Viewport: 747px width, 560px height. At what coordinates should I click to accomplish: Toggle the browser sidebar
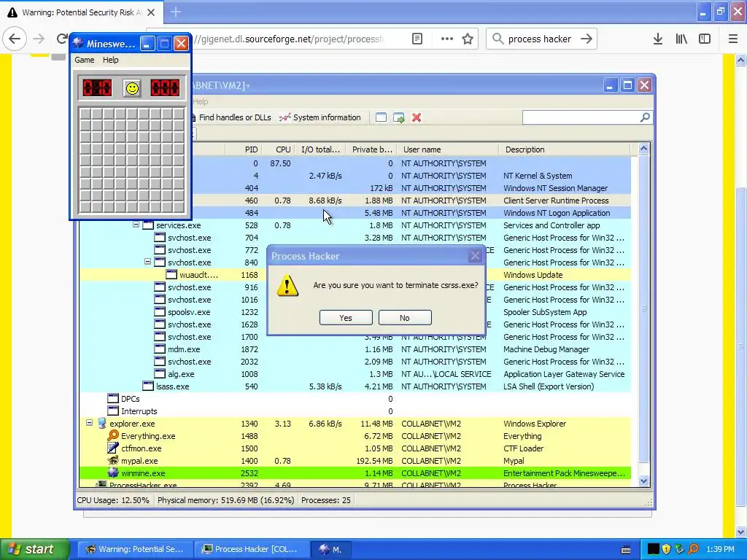pyautogui.click(x=705, y=39)
